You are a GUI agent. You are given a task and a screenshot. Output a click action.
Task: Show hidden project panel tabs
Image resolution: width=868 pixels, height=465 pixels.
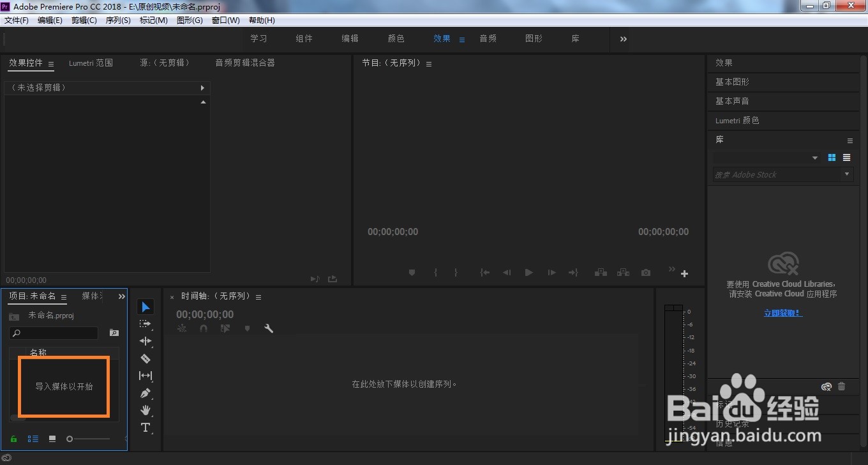point(122,296)
